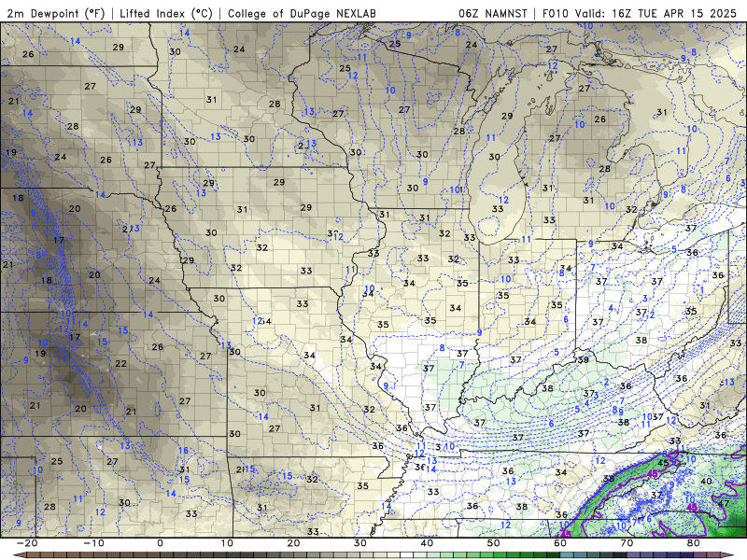Screen dimensions: 747x560
Task: Click the black dewpoint value 39 on the map
Action: [583, 360]
